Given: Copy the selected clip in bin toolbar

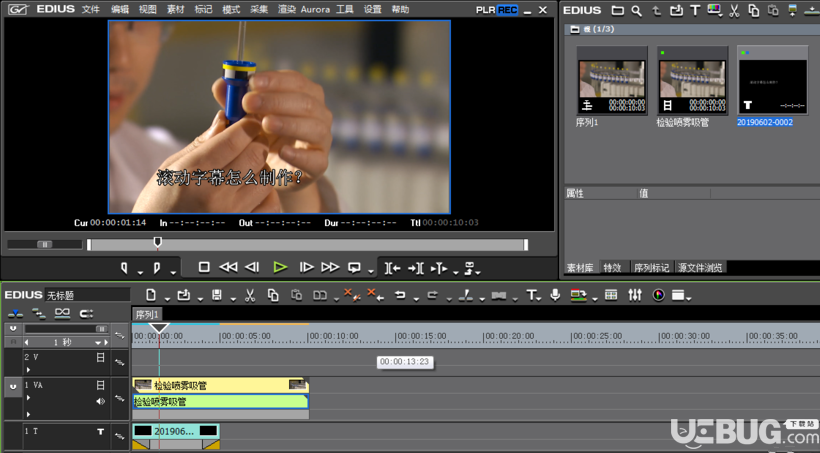Looking at the screenshot, I should (x=754, y=10).
